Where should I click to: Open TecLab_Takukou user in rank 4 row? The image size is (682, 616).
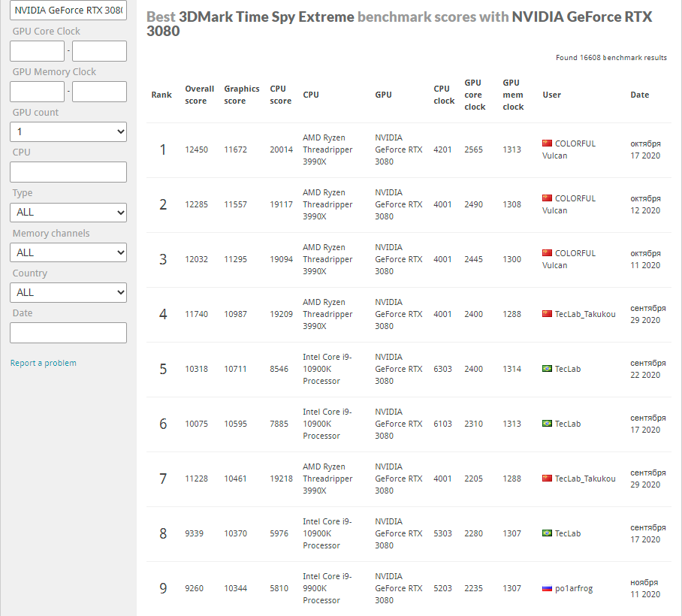[585, 314]
